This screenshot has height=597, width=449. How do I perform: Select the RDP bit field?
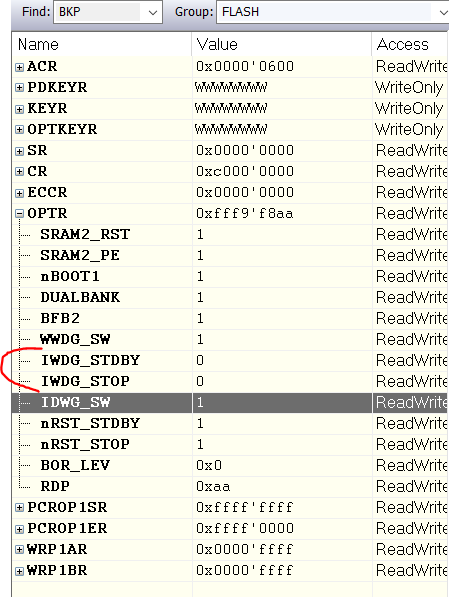[x=55, y=486]
